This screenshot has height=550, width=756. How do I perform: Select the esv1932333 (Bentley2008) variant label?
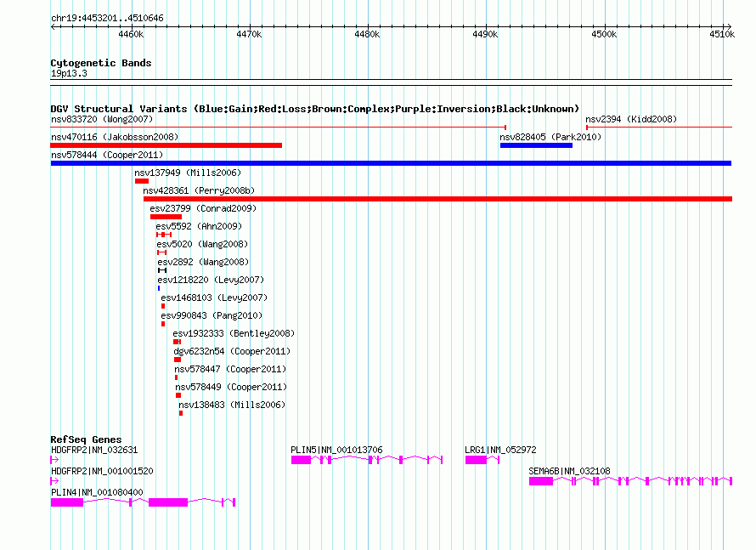[x=234, y=333]
